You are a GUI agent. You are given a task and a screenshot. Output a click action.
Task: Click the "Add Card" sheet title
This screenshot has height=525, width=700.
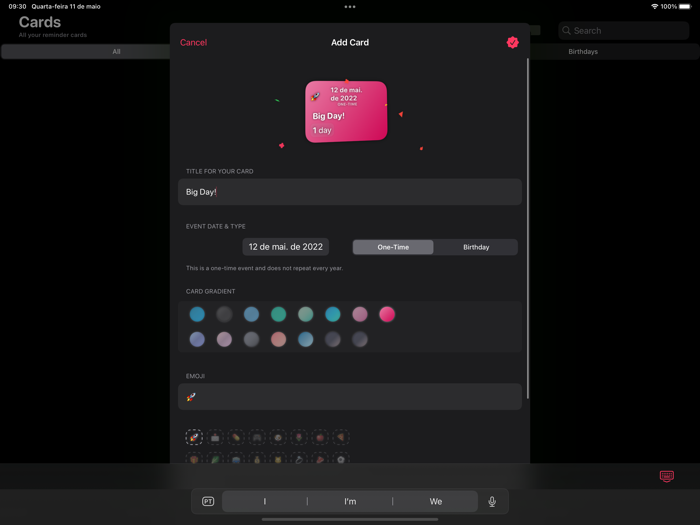tap(350, 42)
